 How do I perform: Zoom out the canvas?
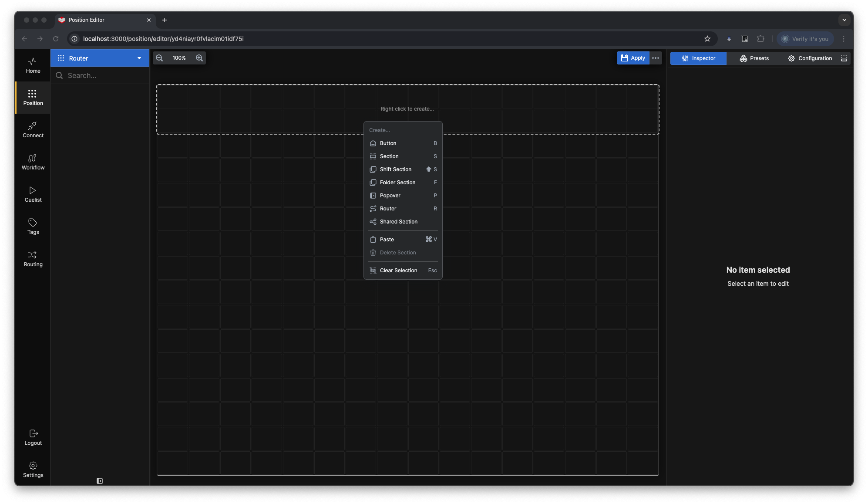click(x=159, y=58)
